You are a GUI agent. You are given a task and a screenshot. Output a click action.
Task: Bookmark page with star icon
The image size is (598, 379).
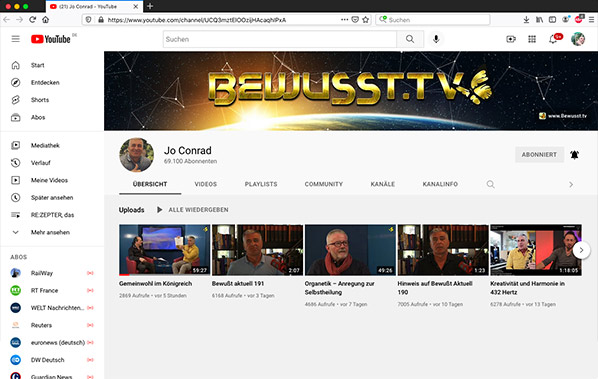pos(366,19)
